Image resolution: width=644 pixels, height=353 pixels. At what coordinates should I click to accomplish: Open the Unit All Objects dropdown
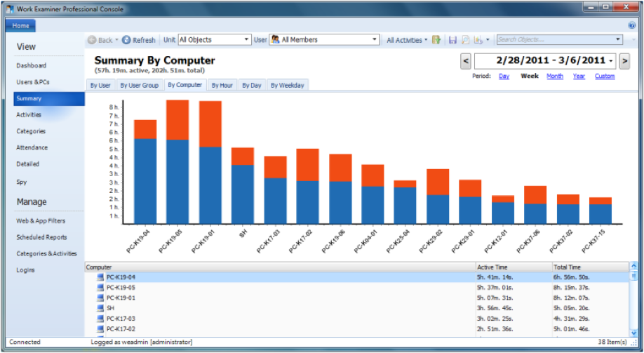click(214, 40)
